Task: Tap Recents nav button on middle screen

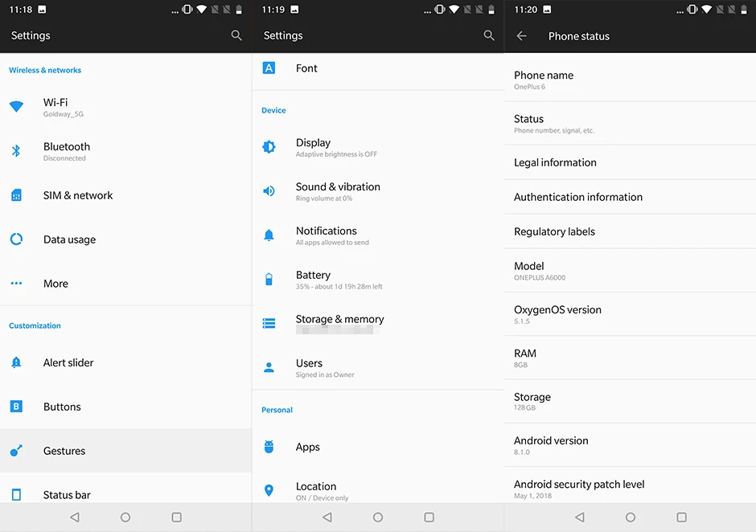Action: (429, 517)
